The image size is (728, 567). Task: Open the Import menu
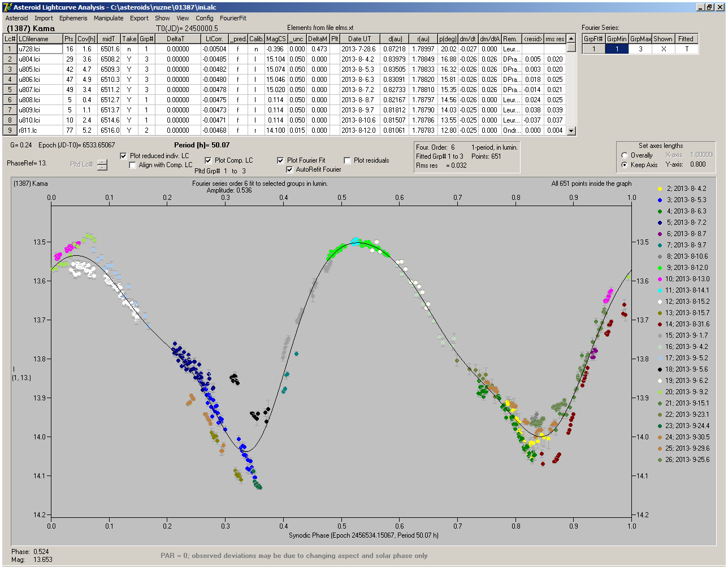[44, 18]
